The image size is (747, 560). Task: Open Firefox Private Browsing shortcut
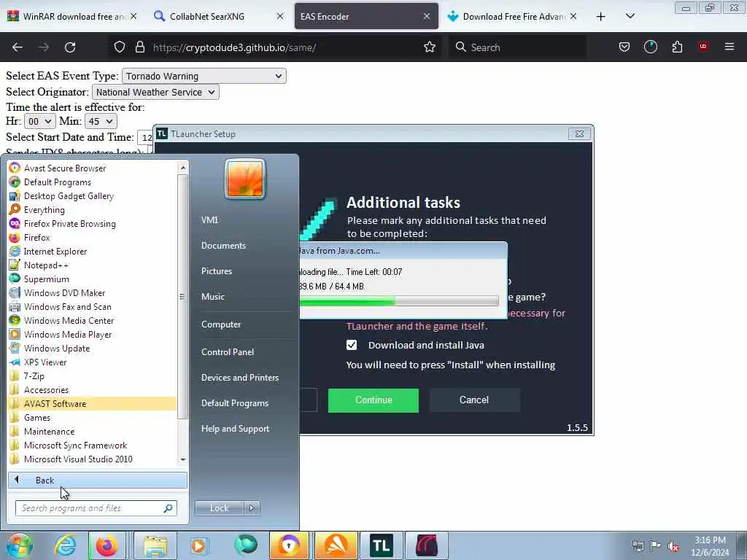pyautogui.click(x=69, y=223)
